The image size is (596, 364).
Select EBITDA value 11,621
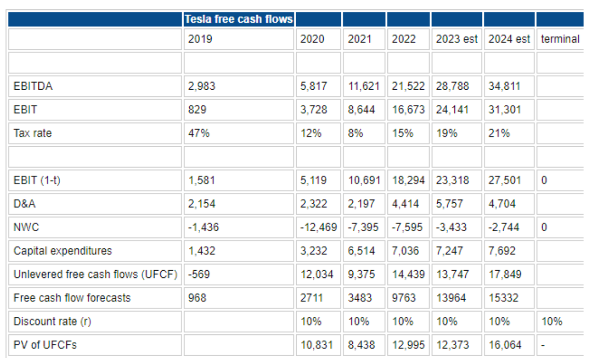(364, 86)
